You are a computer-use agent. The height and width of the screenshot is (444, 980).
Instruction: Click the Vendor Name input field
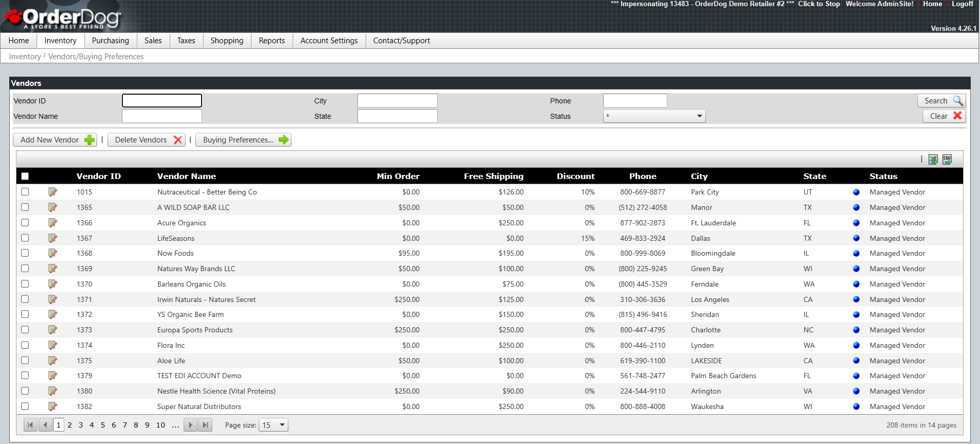162,116
